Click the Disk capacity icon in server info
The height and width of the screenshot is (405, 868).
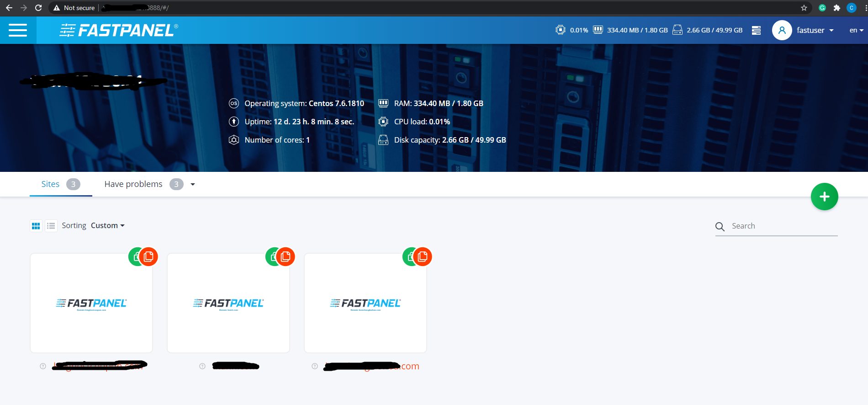pyautogui.click(x=383, y=140)
